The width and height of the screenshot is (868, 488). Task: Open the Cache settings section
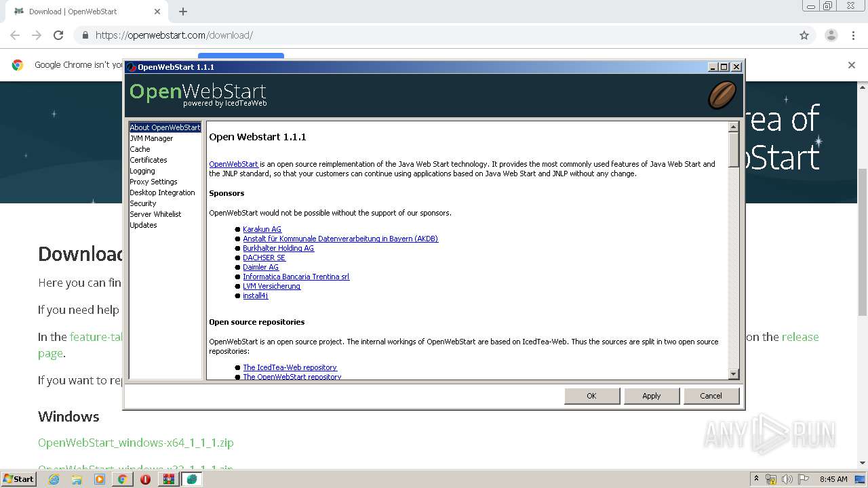140,149
